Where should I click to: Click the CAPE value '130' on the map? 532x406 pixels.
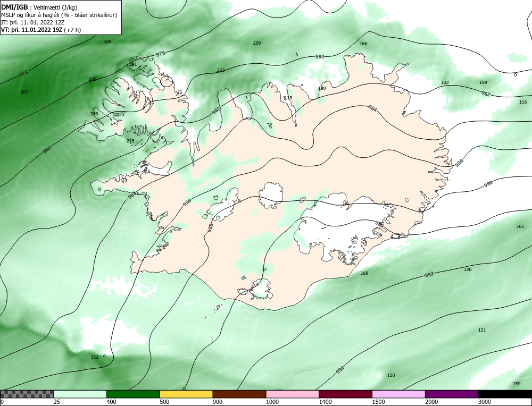click(468, 270)
